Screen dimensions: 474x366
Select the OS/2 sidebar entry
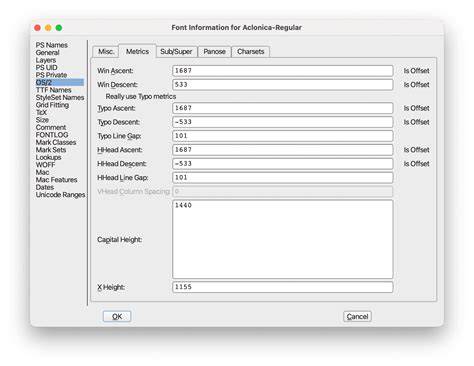(60, 82)
